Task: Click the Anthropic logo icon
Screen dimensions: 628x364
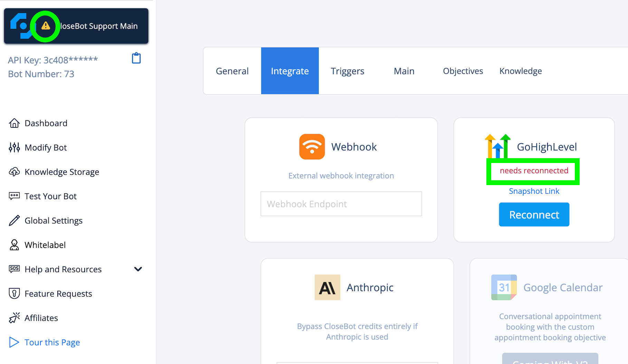Action: coord(327,287)
